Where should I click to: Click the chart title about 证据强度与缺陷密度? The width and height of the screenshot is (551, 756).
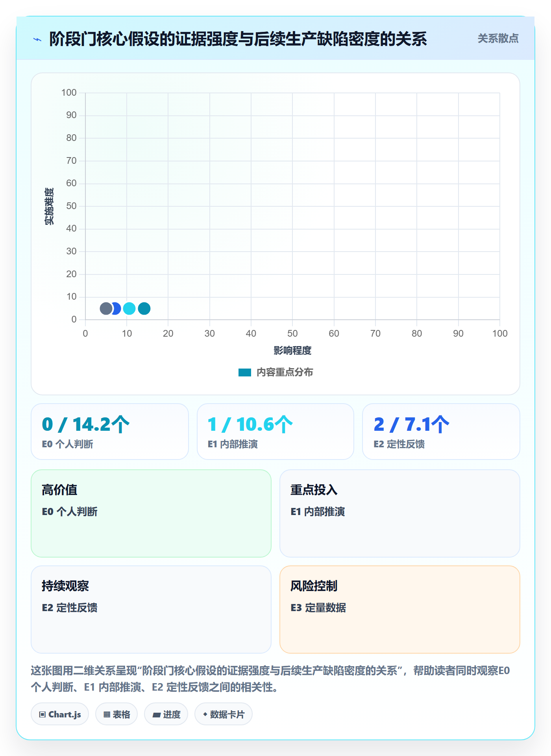tap(238, 39)
